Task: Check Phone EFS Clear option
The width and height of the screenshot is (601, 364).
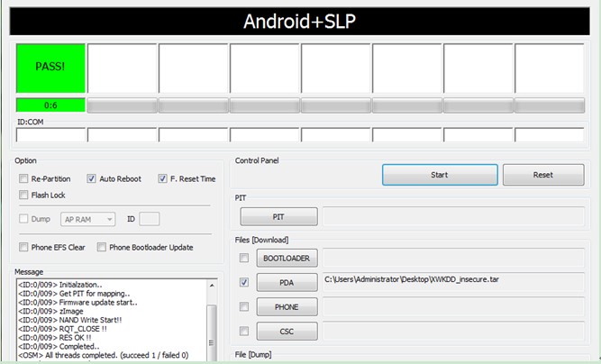Action: click(23, 247)
